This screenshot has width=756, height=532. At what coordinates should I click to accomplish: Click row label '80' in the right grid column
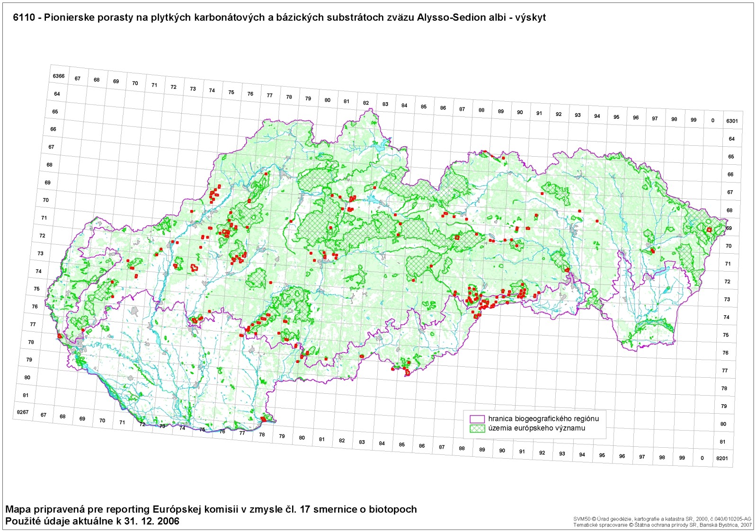(x=723, y=424)
